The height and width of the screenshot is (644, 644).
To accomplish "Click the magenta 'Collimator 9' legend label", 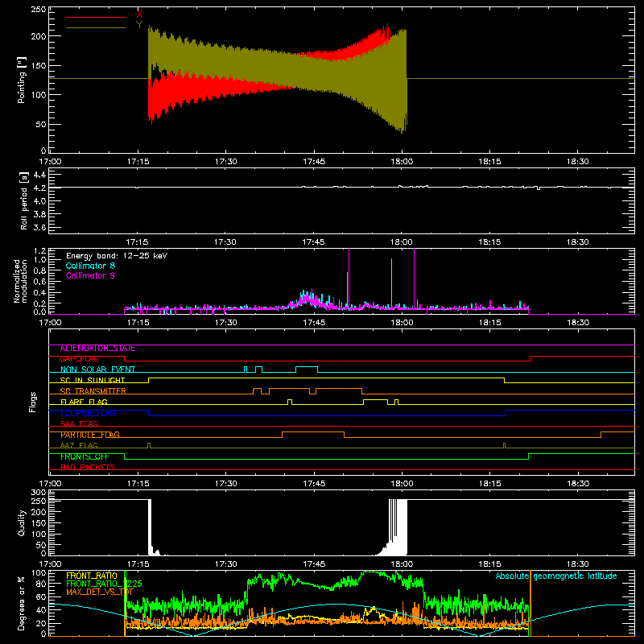I will (90, 275).
